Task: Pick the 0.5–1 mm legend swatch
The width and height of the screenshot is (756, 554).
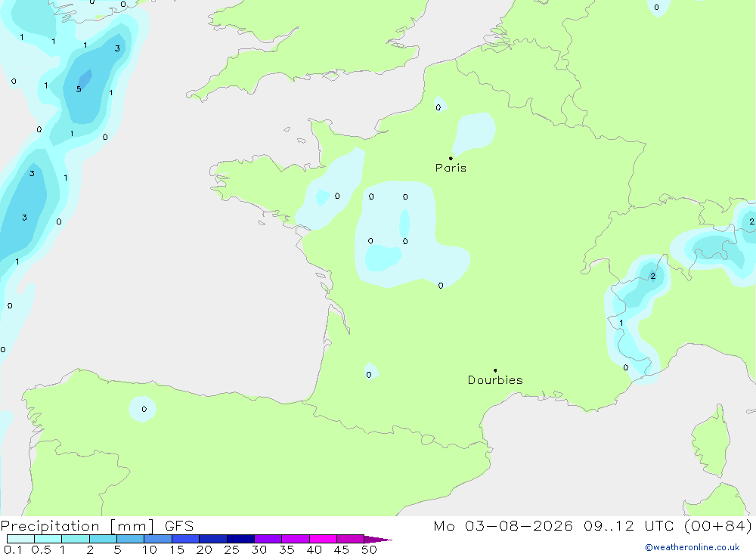Action: (48, 539)
